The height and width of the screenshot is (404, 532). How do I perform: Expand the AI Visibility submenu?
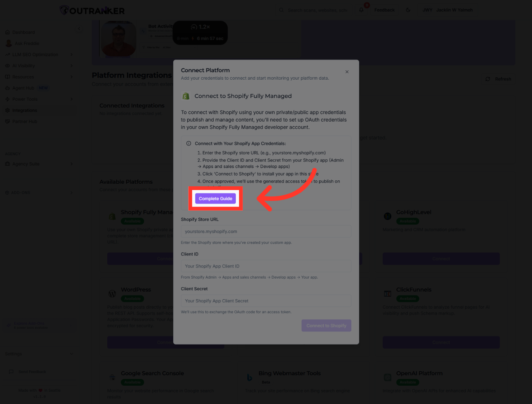(71, 66)
